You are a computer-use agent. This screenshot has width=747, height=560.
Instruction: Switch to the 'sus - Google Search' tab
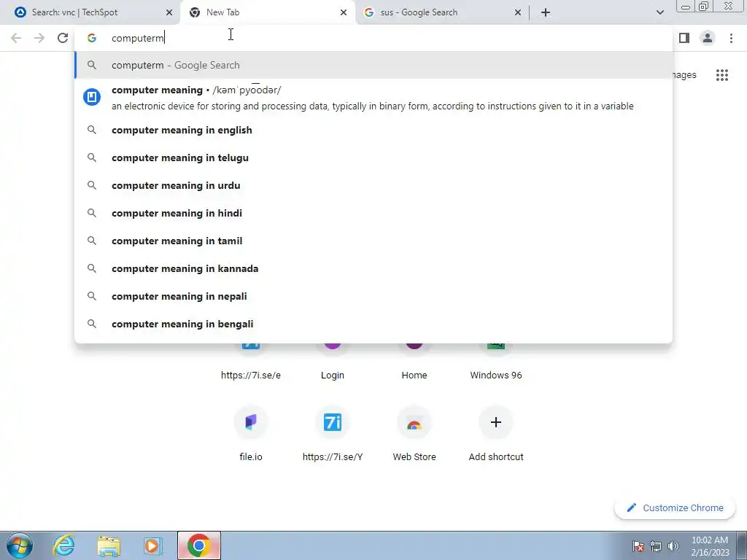tap(441, 13)
